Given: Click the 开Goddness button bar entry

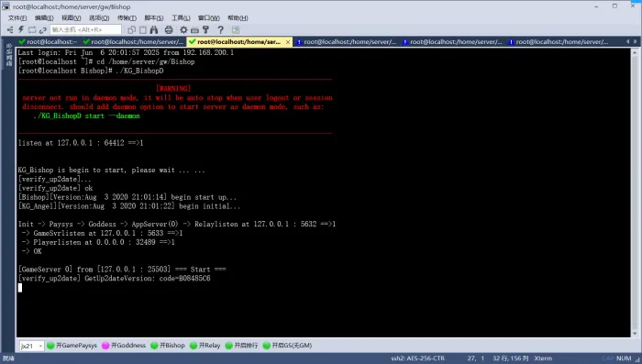Looking at the screenshot, I should coord(124,346).
